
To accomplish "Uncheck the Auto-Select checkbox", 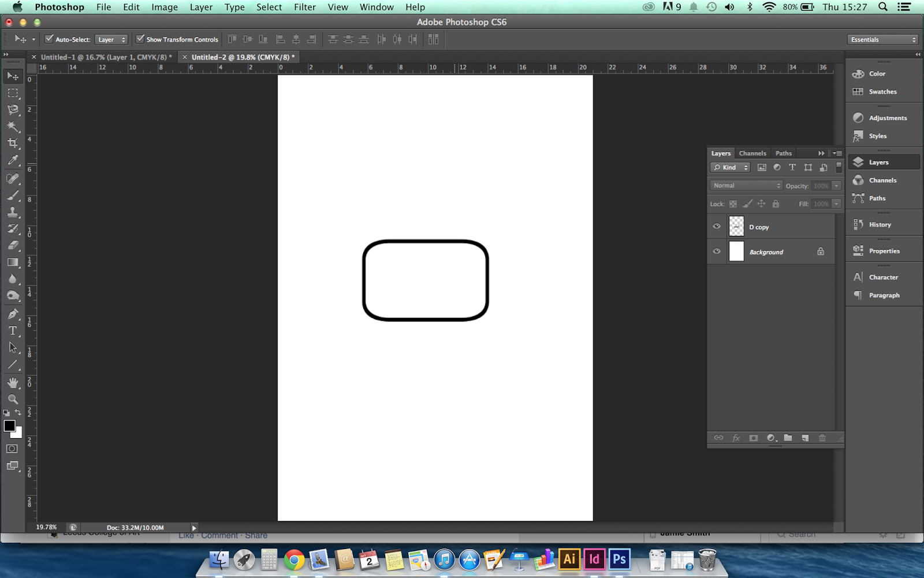I will pos(49,39).
